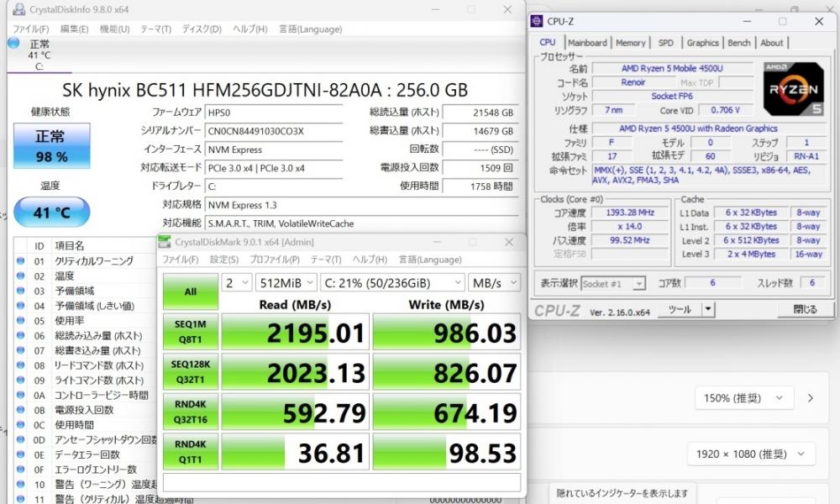Click status dot for ID 0E データエラー回数

20,454
